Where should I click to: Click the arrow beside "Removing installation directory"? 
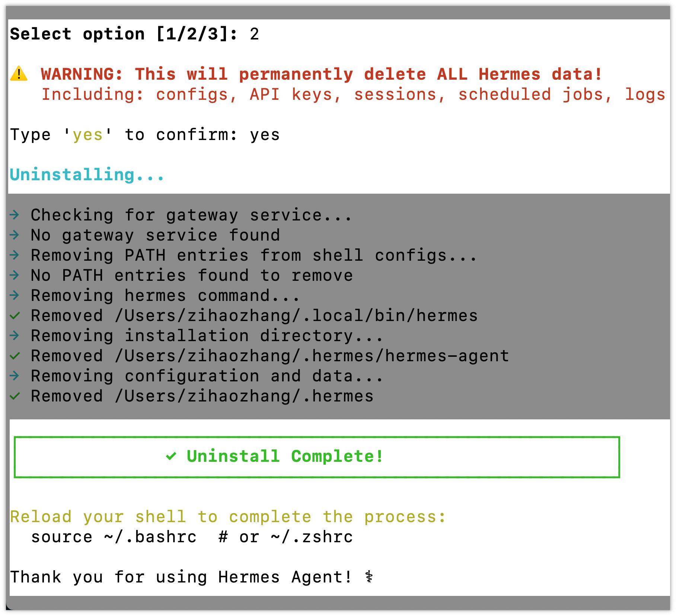point(15,335)
